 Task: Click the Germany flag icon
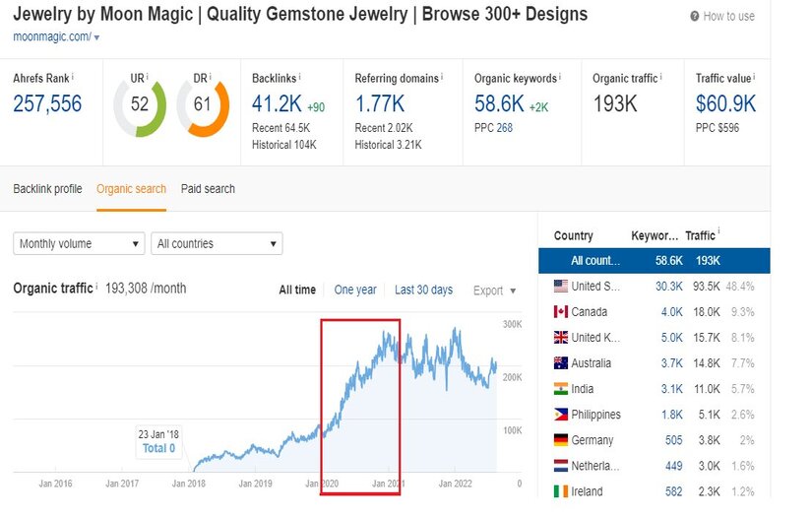(561, 440)
